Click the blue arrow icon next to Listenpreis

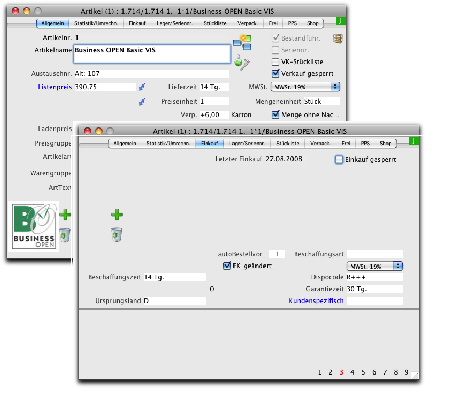click(x=142, y=87)
